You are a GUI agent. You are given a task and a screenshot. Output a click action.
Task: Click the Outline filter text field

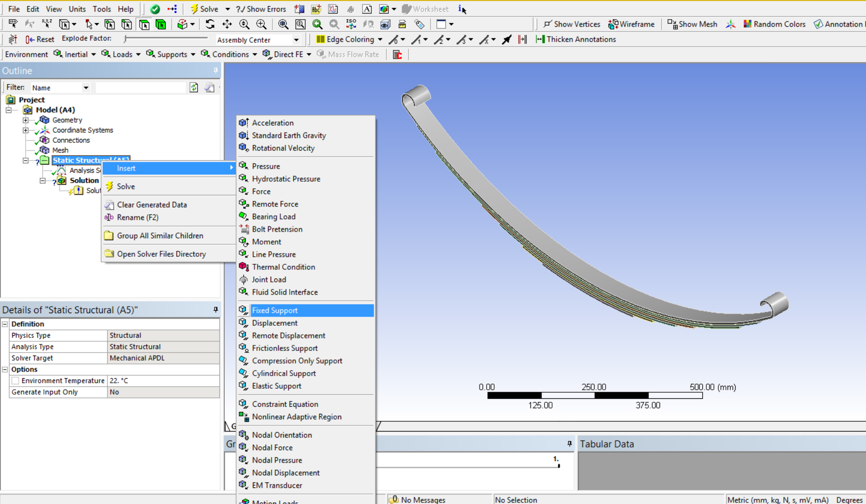click(141, 88)
